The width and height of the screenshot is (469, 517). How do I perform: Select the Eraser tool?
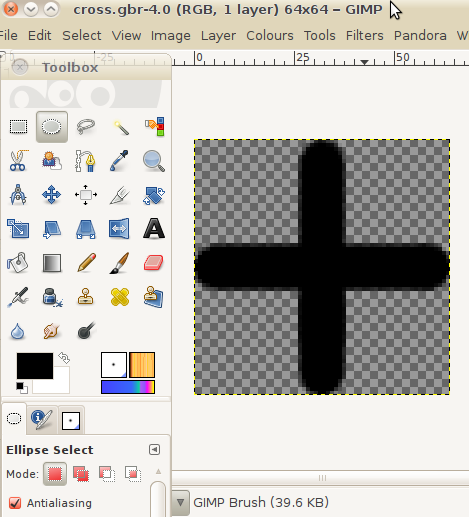pyautogui.click(x=154, y=263)
